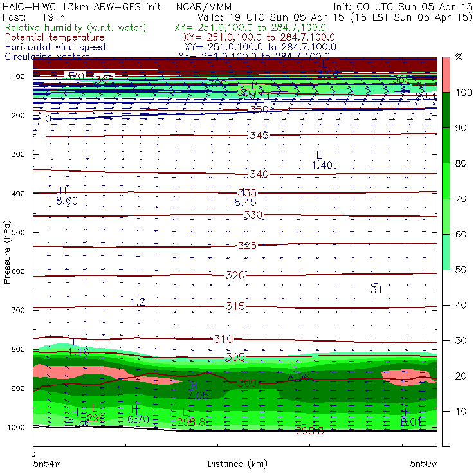Click the 325 potential temperature contour label
This screenshot has width=476, height=476.
pos(247,246)
